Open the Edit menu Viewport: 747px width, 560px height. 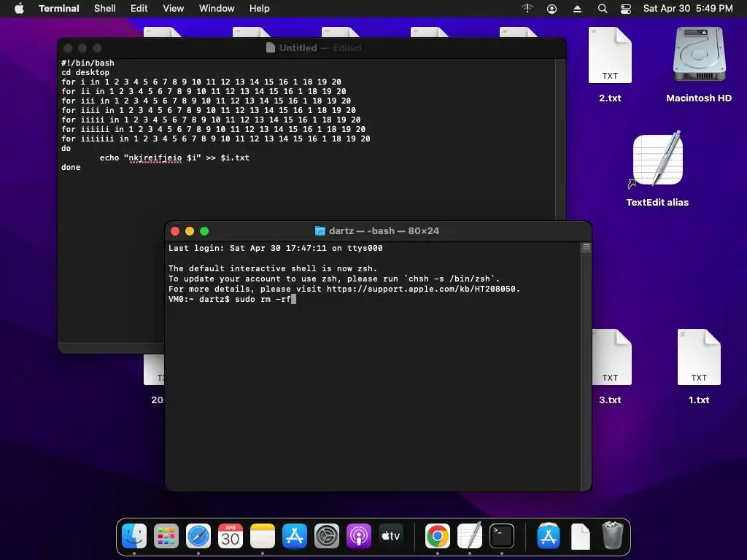(x=139, y=9)
